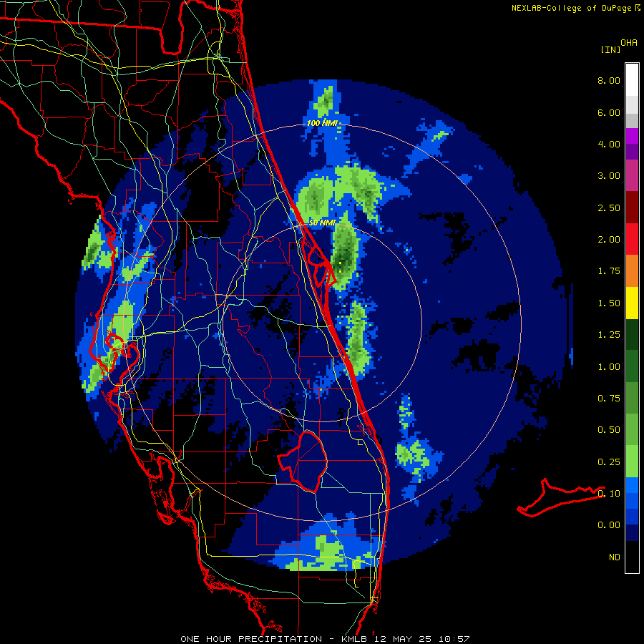Click the orange swatch near 1.75
Screen dimensions: 644x644
632,271
